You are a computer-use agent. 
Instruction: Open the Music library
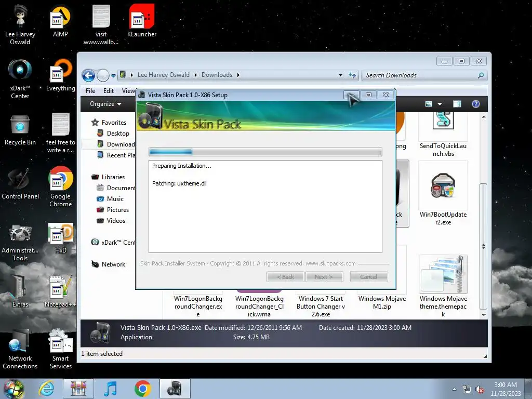(x=110, y=199)
